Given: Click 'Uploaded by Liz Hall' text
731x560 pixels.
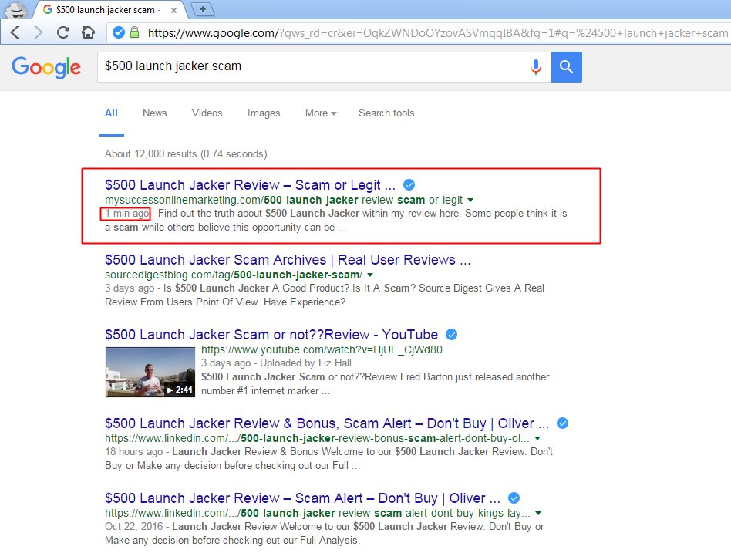Looking at the screenshot, I should pos(306,363).
